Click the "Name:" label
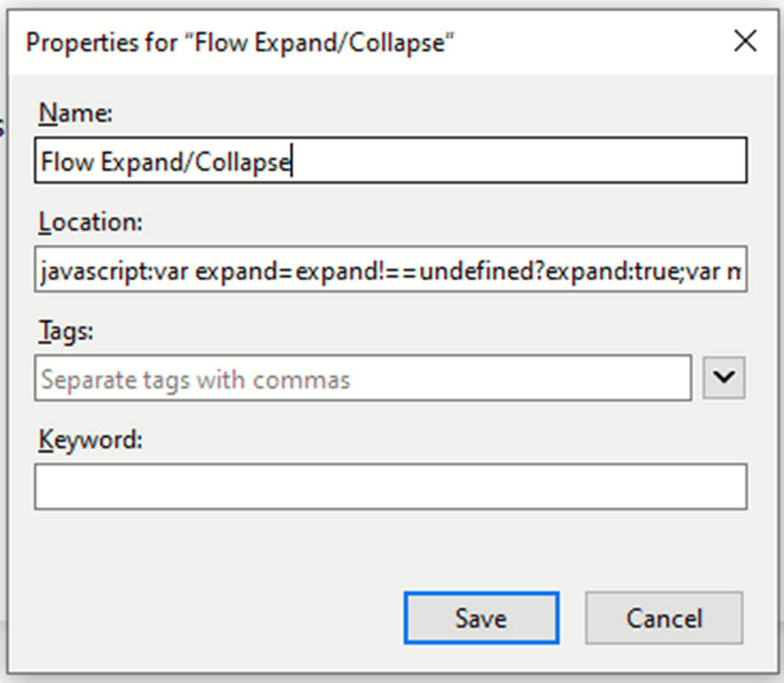The height and width of the screenshot is (683, 784). (77, 113)
